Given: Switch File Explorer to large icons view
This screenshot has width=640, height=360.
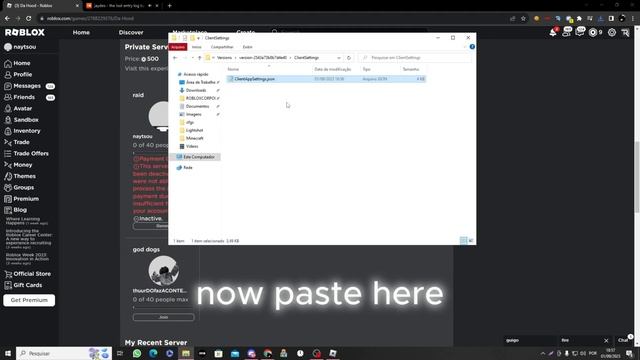Looking at the screenshot, I should pyautogui.click(x=471, y=241).
